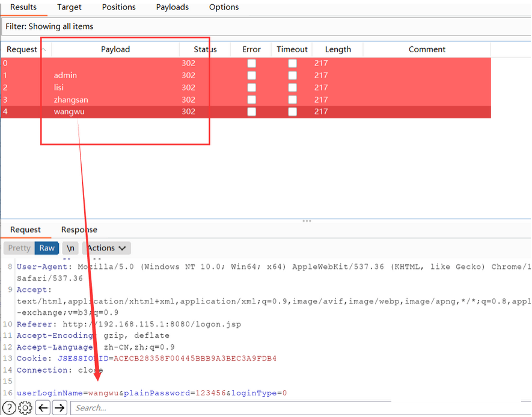The width and height of the screenshot is (532, 417).
Task: Tick Error checkbox in admin row
Action: coord(251,75)
